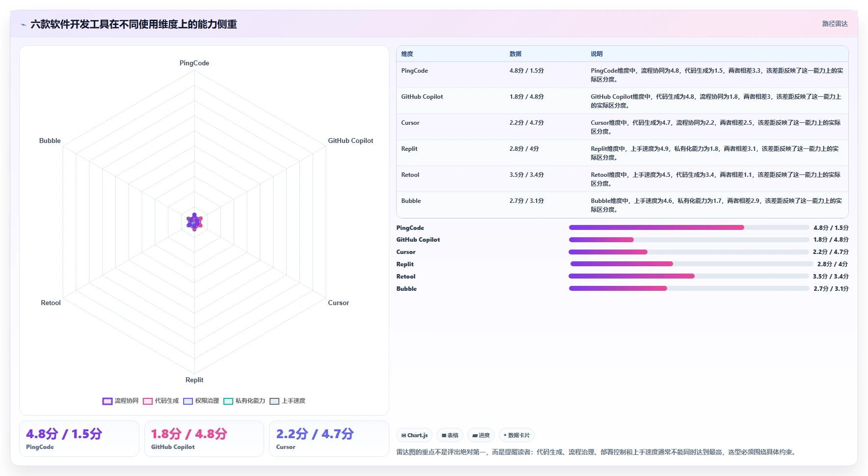Click the footer note starting with 雷达图的重点
The image size is (868, 476).
596,452
